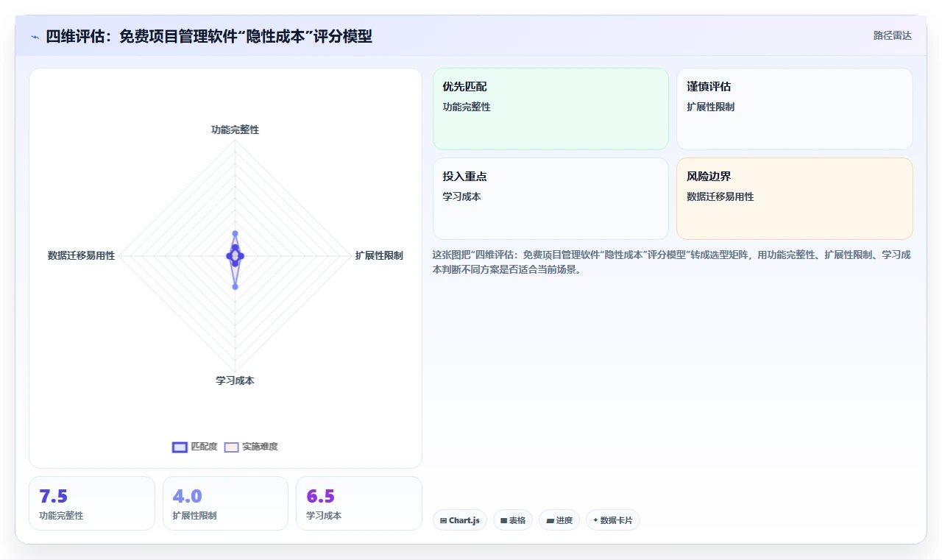Open the 风险边界 card
This screenshot has width=942, height=560.
[x=795, y=199]
